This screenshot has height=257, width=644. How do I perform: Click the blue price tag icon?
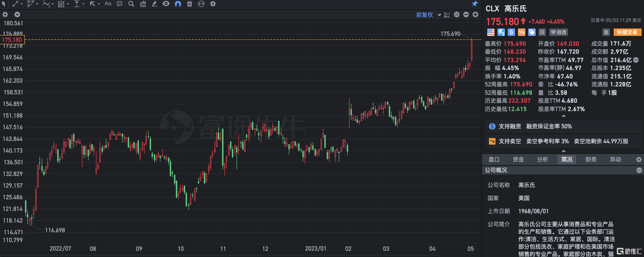click(531, 32)
